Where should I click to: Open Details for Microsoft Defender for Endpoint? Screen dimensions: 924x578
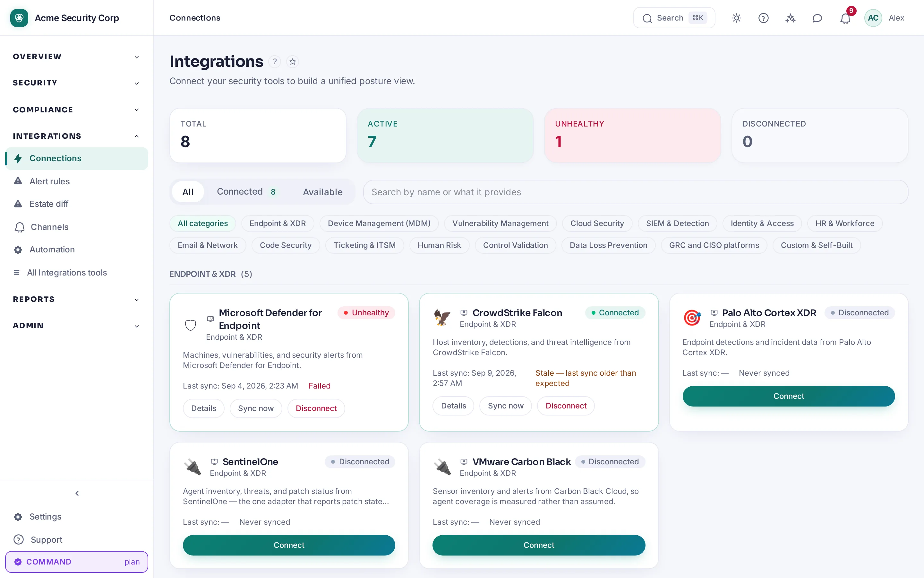coord(203,408)
